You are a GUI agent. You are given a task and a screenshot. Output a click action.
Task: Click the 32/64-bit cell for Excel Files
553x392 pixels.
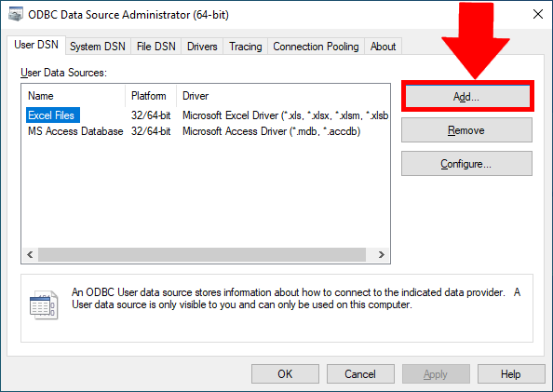[151, 115]
